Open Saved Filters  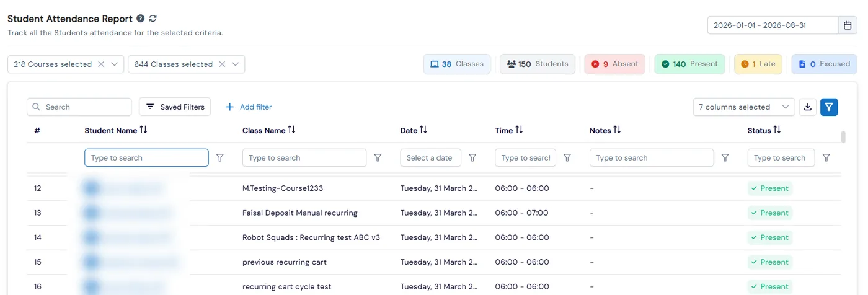(175, 107)
